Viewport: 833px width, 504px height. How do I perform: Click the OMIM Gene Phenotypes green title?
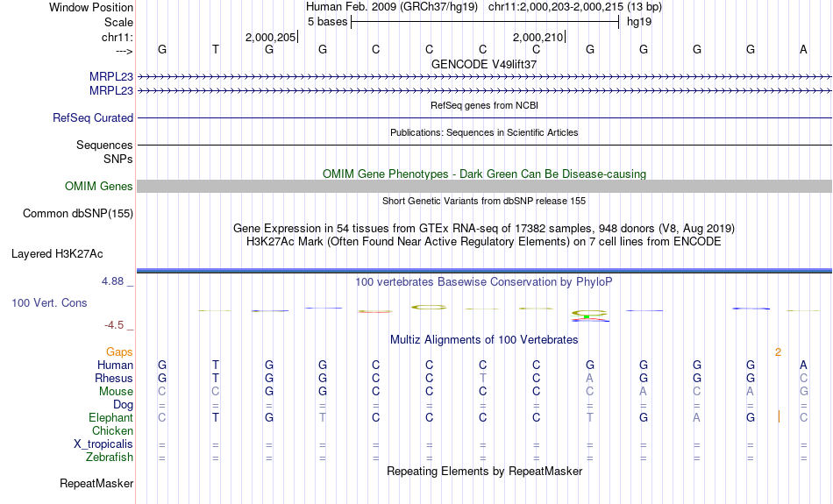pyautogui.click(x=484, y=174)
